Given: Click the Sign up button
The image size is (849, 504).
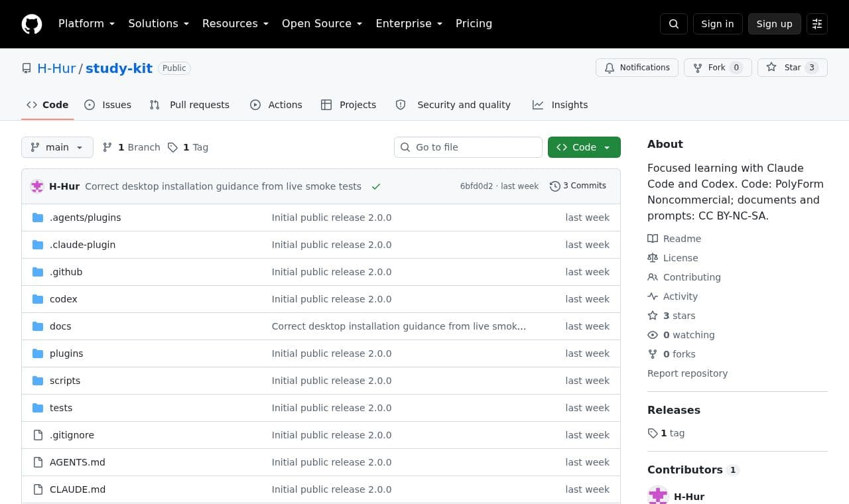Looking at the screenshot, I should [x=775, y=24].
